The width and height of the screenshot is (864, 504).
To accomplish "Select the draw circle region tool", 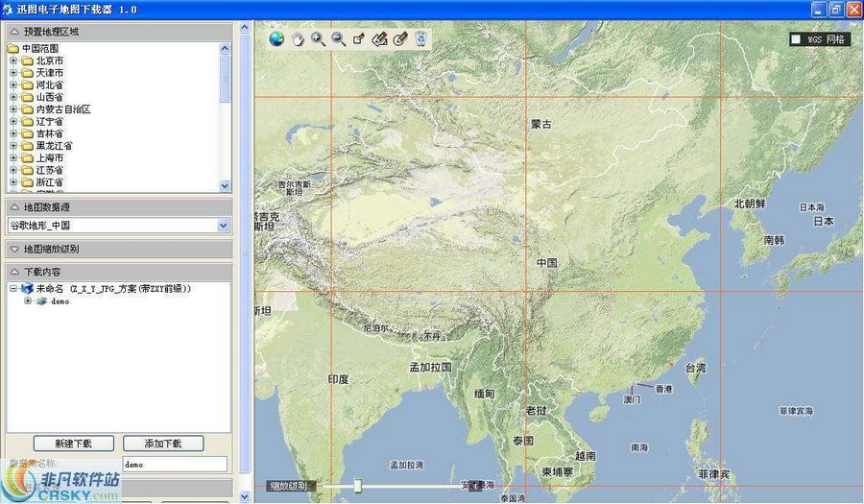I will click(x=400, y=39).
